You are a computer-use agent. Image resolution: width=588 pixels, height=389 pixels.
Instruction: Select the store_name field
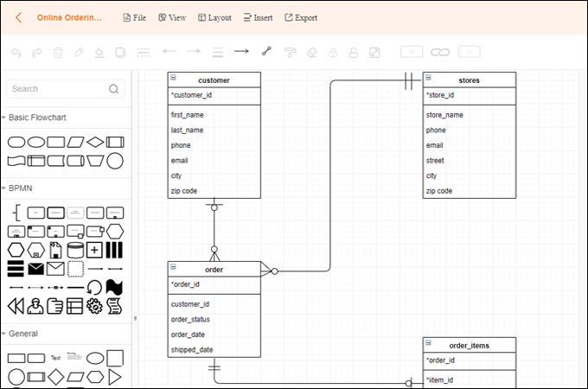tap(470, 115)
